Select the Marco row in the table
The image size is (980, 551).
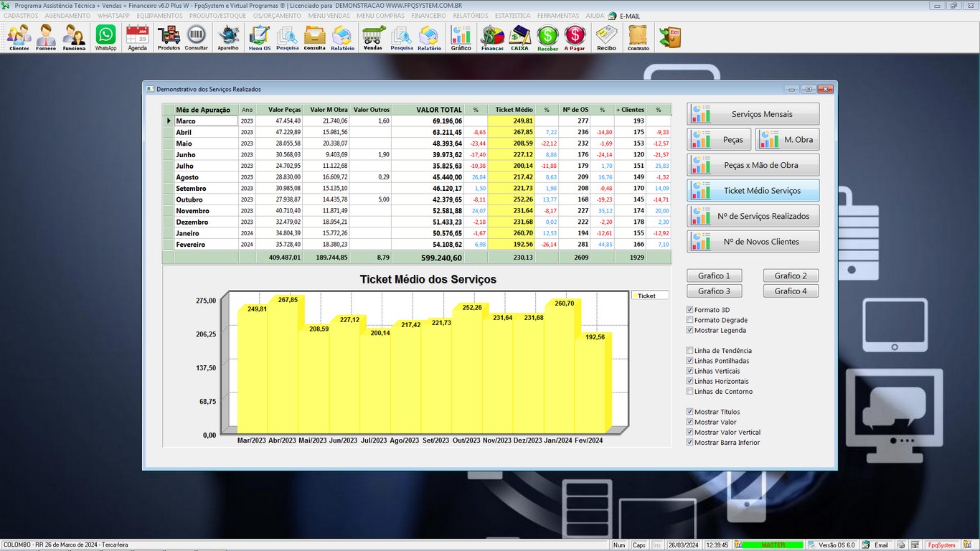pos(205,121)
